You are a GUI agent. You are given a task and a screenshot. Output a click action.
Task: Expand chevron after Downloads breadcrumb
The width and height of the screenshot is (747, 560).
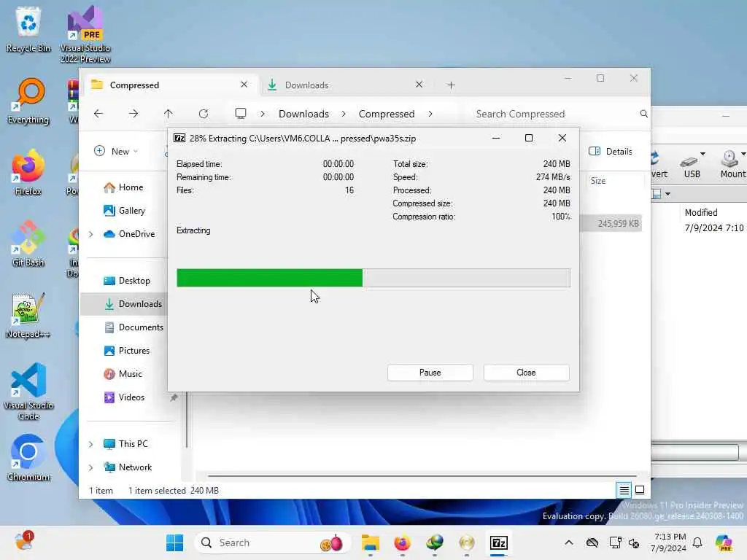[x=344, y=114]
